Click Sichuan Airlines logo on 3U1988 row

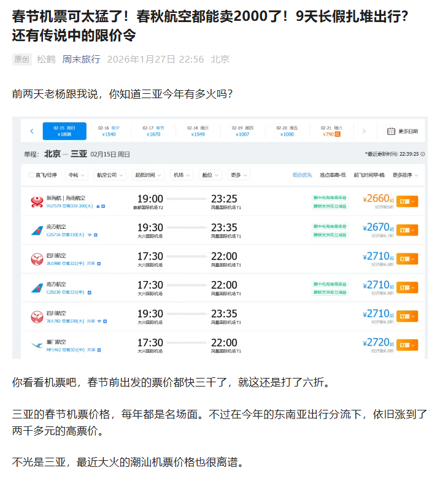coord(37,259)
